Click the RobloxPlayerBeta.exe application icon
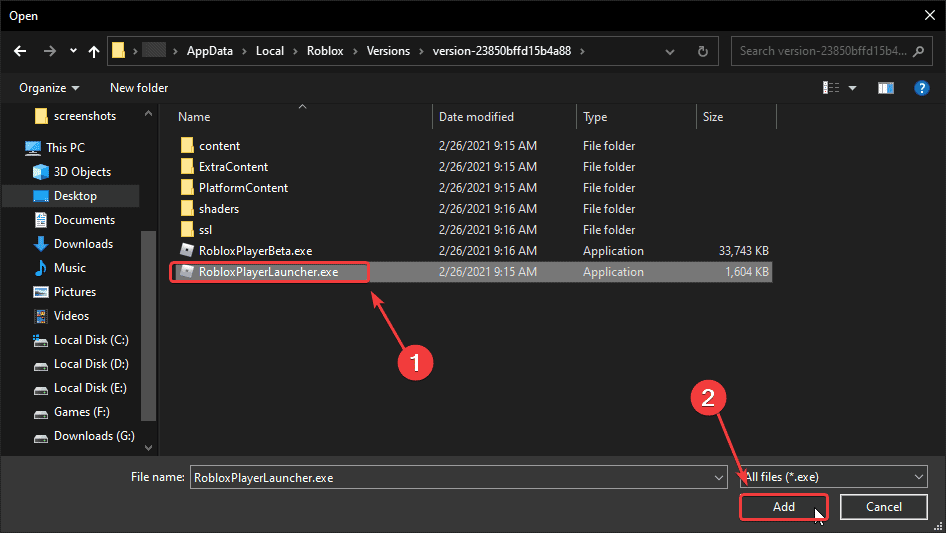This screenshot has width=946, height=533. (187, 251)
